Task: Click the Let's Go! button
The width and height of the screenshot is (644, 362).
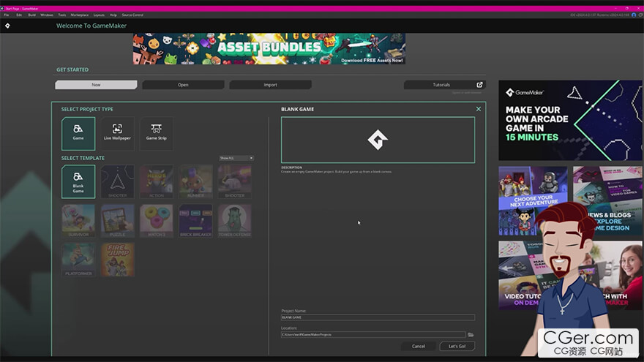Action: click(x=457, y=346)
